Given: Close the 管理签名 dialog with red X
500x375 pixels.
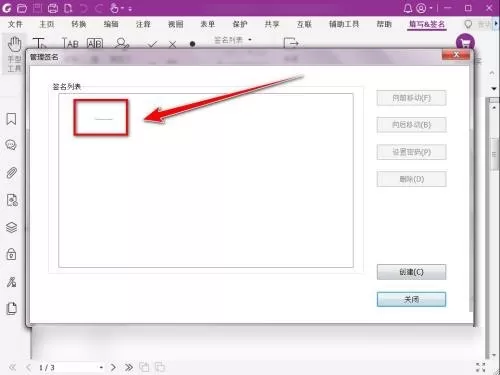Looking at the screenshot, I should 456,55.
